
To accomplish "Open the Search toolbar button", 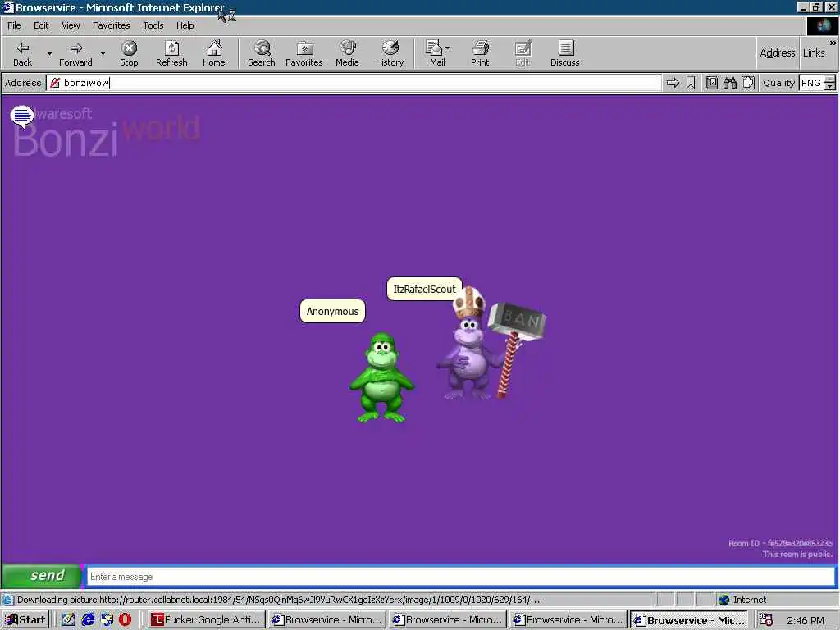I will [262, 53].
